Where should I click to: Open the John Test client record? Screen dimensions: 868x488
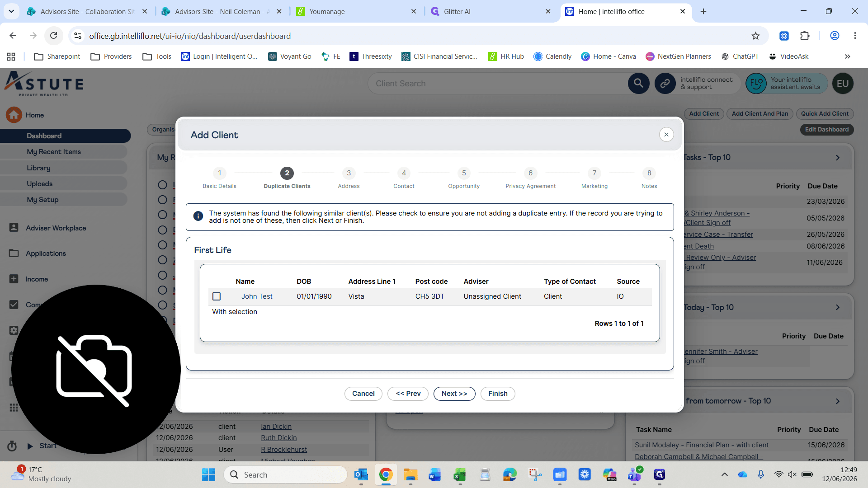257,296
